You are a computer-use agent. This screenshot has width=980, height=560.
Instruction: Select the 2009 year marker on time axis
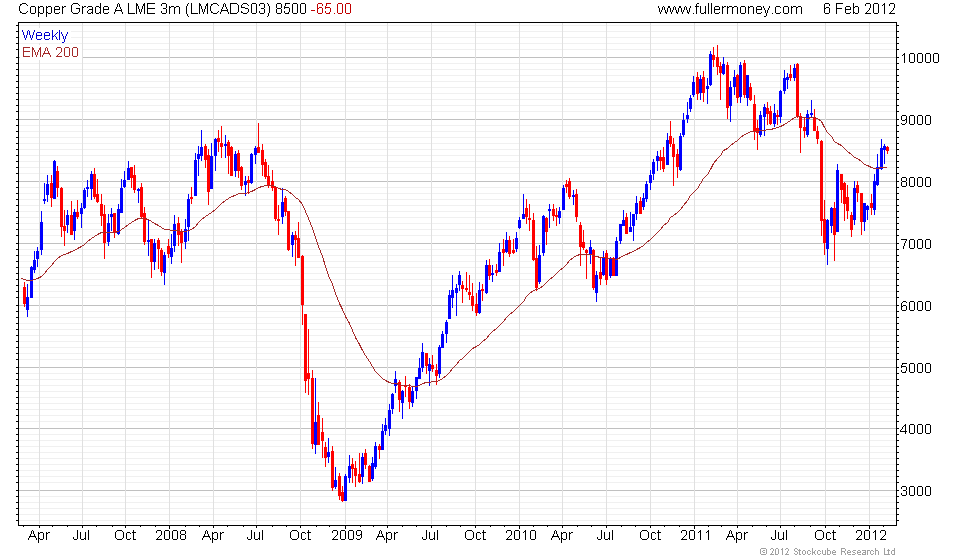click(x=346, y=535)
